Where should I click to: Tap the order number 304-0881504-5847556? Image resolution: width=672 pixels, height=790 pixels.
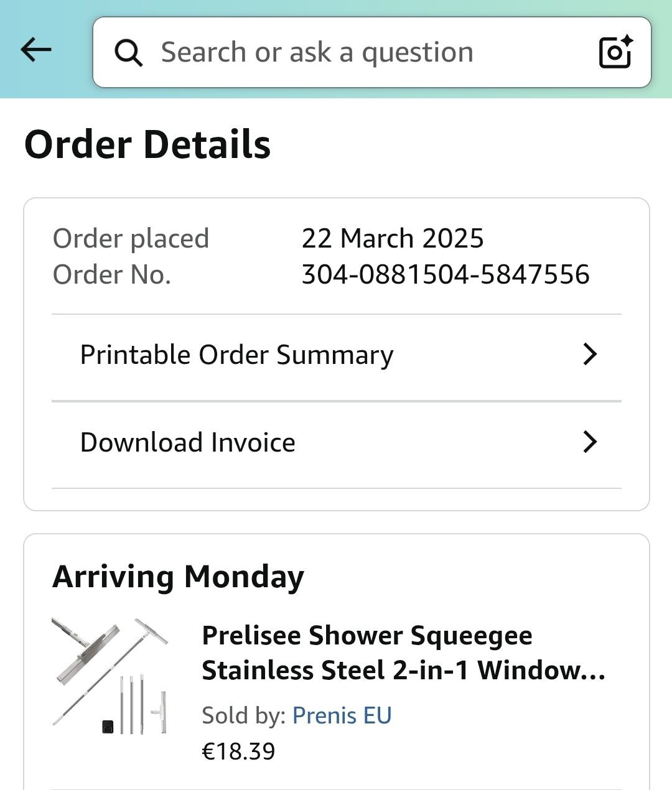tap(446, 274)
